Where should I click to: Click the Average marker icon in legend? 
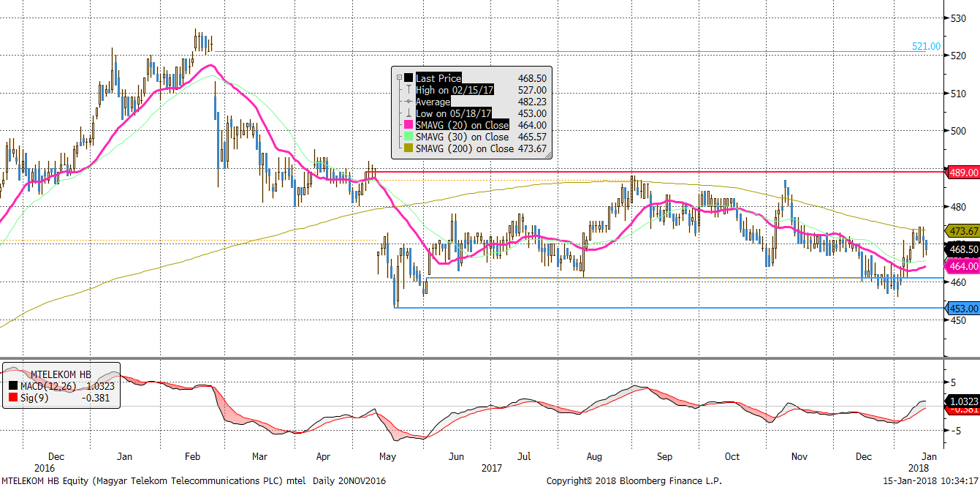[409, 102]
